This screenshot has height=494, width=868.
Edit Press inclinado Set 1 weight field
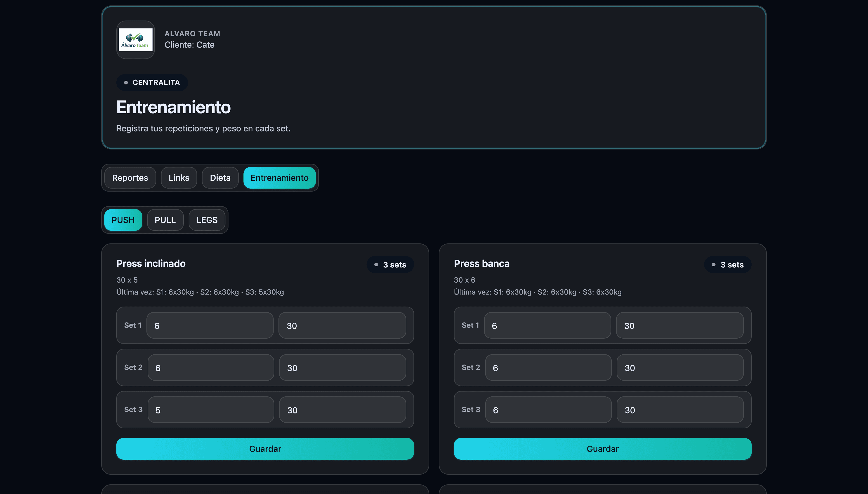tap(342, 325)
